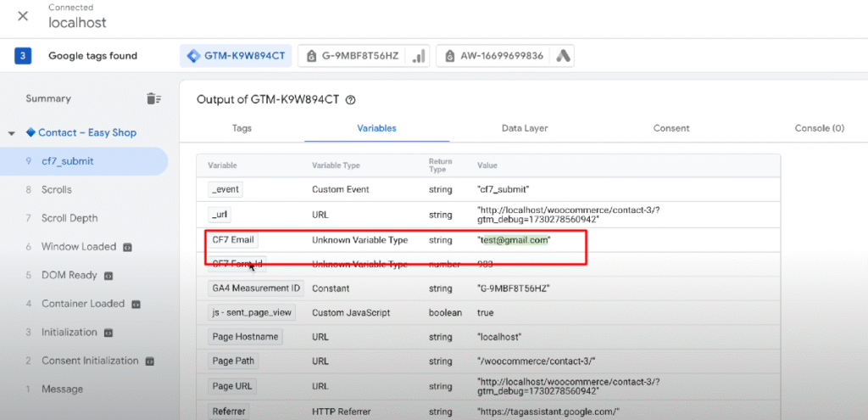Viewport: 868px width, 420px height.
Task: Click the API icon beside Container Loaded
Action: 136,305
